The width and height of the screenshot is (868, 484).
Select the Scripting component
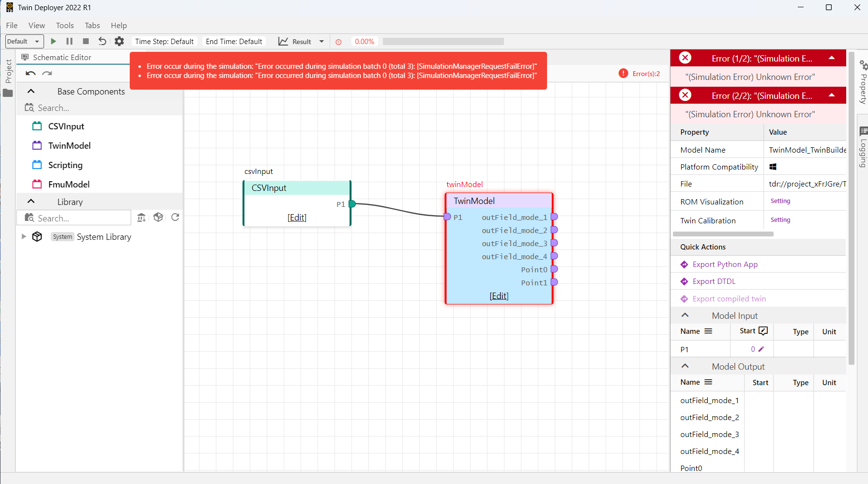coord(65,165)
